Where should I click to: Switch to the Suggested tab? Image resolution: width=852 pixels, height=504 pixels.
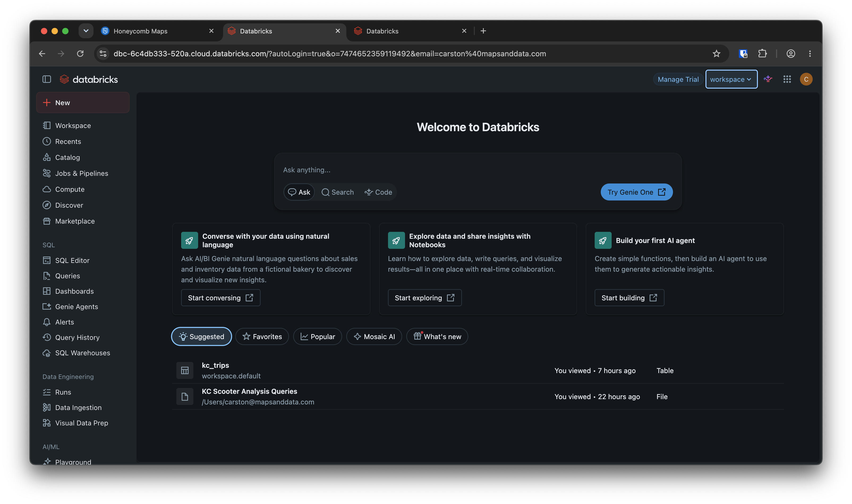(202, 336)
